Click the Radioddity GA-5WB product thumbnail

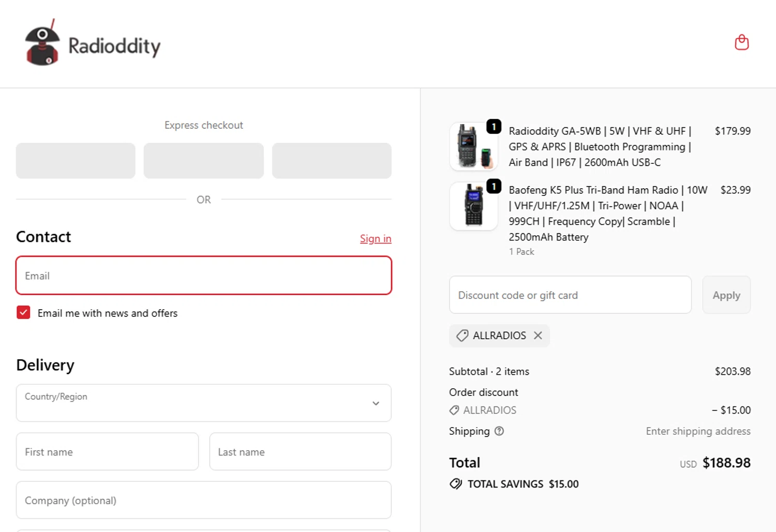click(473, 147)
